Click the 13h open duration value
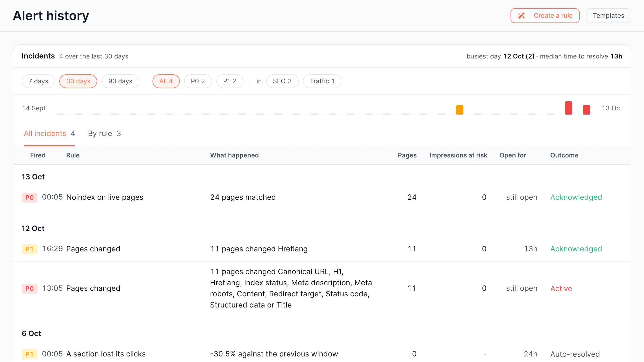This screenshot has width=644, height=362. coord(531,249)
